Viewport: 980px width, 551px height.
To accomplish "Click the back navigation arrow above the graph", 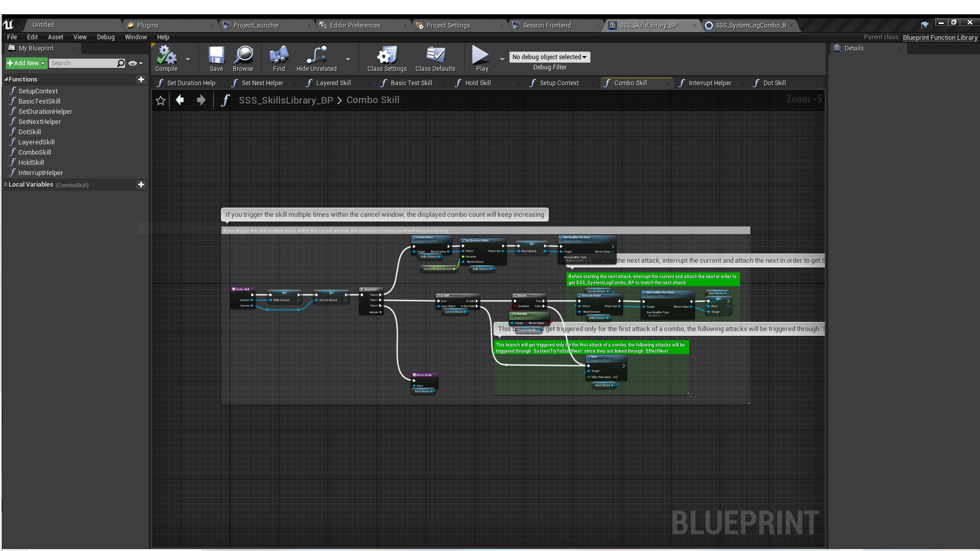I will (x=180, y=100).
